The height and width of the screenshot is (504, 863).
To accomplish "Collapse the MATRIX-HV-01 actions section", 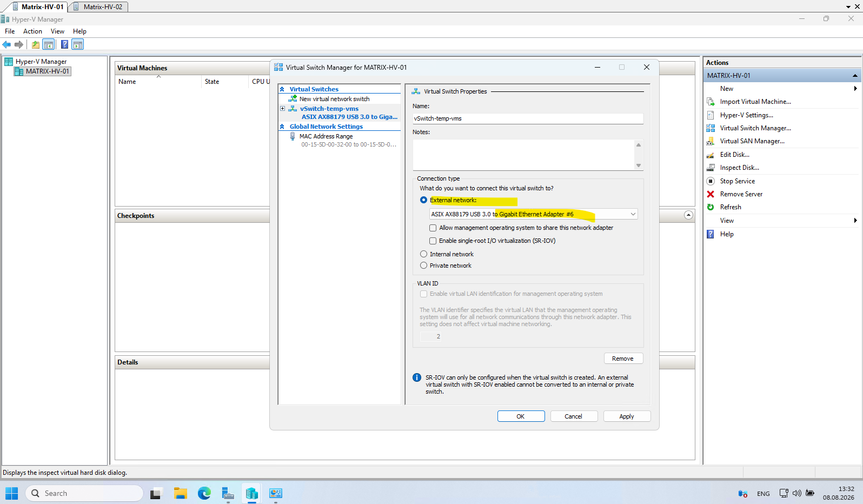I will (x=855, y=76).
